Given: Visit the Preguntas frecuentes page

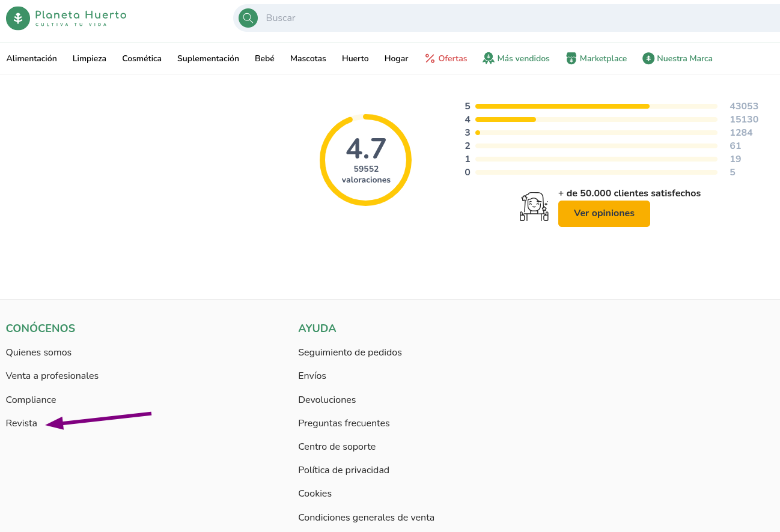Looking at the screenshot, I should pyautogui.click(x=344, y=423).
